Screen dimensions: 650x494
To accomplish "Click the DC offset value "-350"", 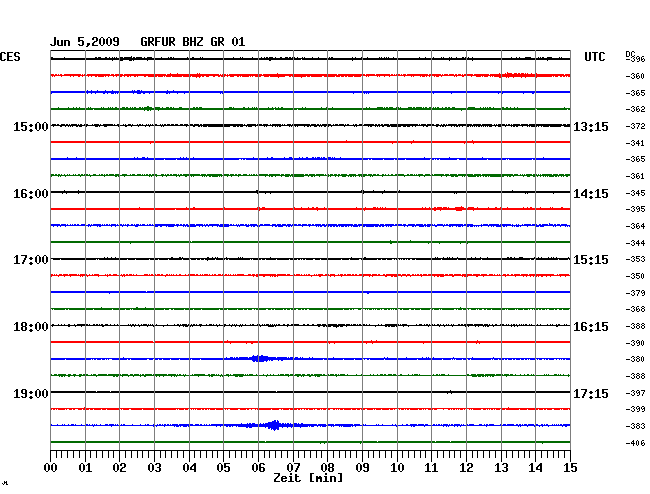I will (635, 276).
